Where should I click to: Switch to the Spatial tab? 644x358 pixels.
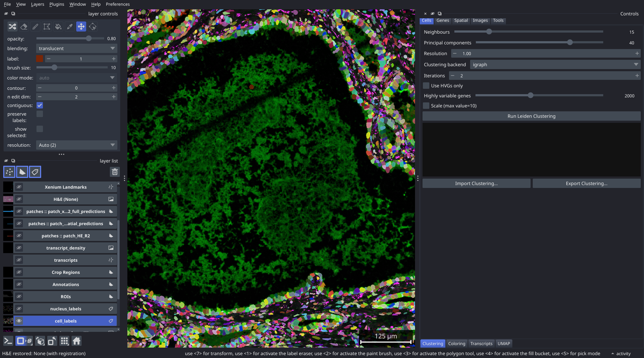(x=461, y=20)
